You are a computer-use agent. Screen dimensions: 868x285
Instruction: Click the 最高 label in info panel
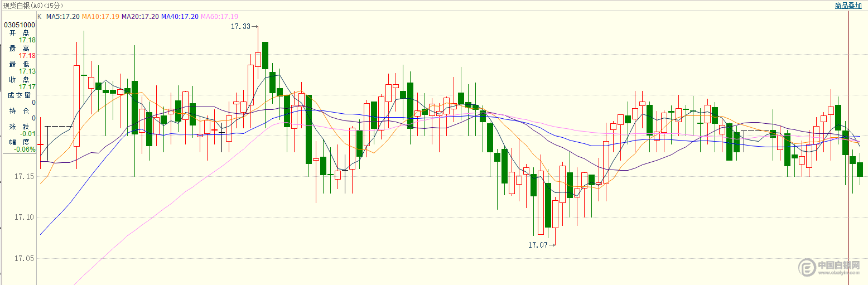point(19,49)
